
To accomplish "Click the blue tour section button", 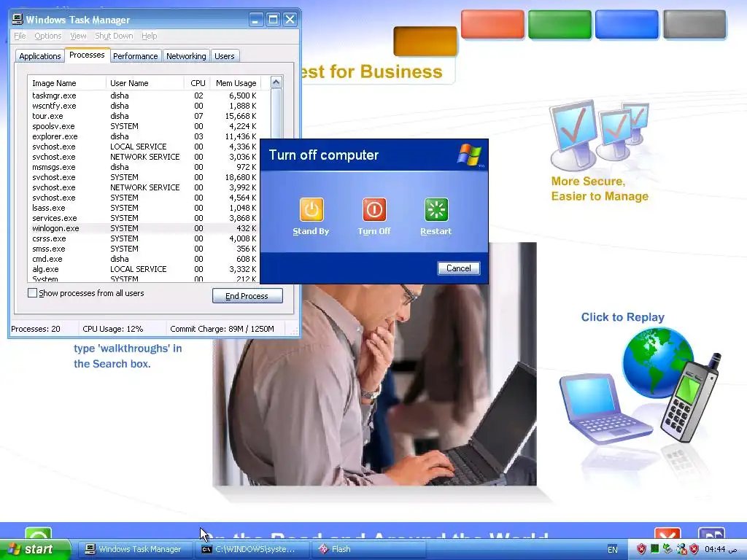I will pos(627,24).
